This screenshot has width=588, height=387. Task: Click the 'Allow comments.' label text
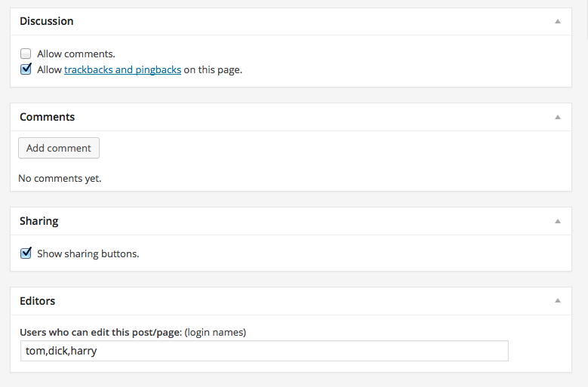point(76,54)
